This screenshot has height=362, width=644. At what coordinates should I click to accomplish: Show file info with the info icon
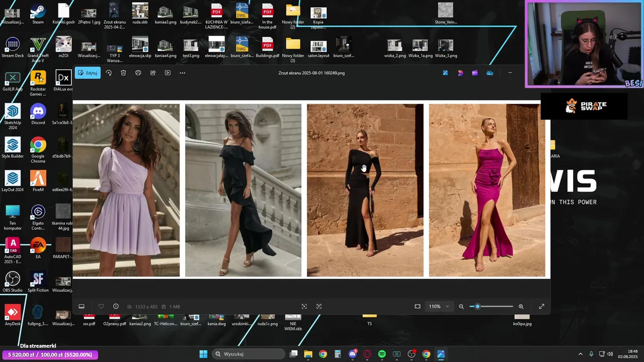click(x=116, y=307)
